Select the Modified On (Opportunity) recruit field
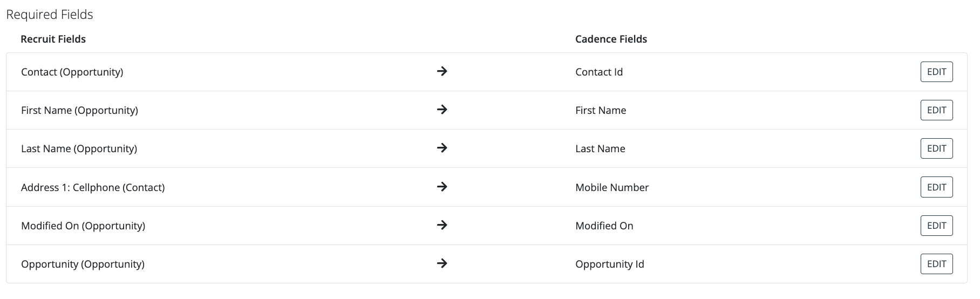The height and width of the screenshot is (299, 980). click(83, 226)
